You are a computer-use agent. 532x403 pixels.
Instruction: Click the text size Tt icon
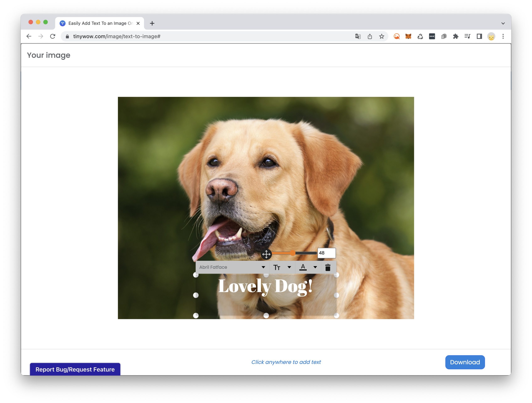(x=277, y=267)
